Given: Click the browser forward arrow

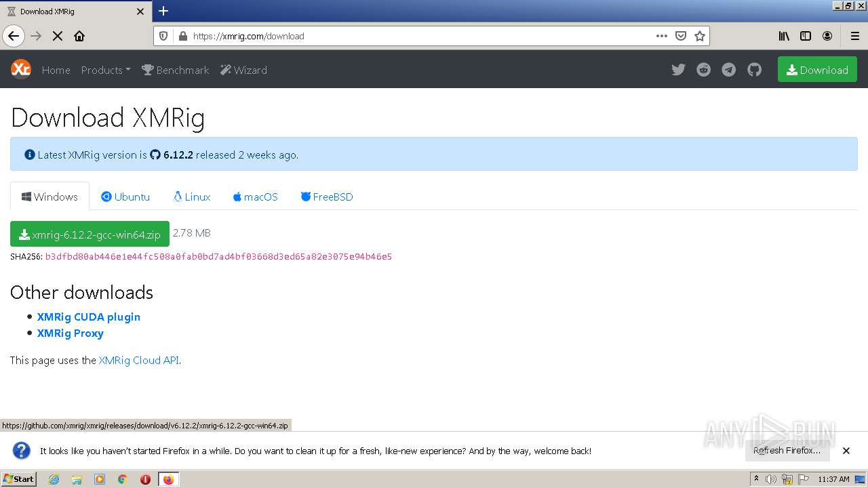Looking at the screenshot, I should point(36,36).
